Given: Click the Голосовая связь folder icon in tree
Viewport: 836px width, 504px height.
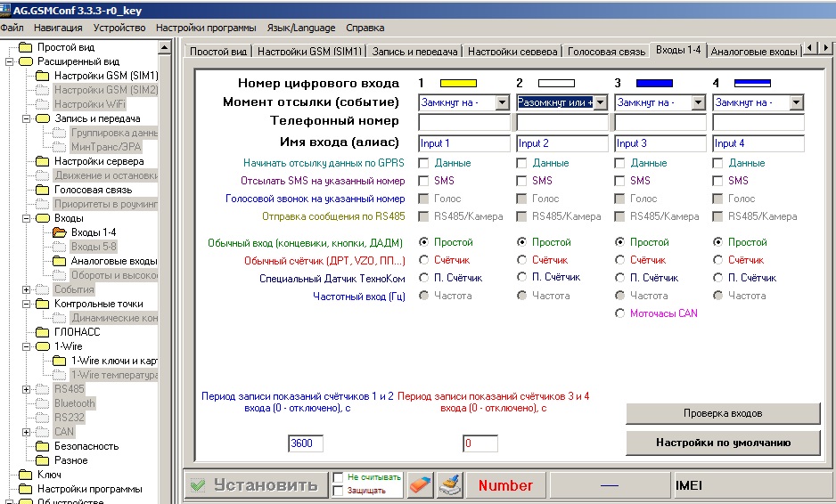Looking at the screenshot, I should tap(42, 190).
